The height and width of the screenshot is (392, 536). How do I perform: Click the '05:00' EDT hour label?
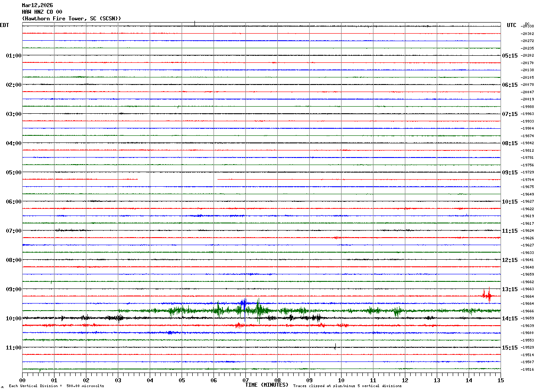tap(14, 173)
